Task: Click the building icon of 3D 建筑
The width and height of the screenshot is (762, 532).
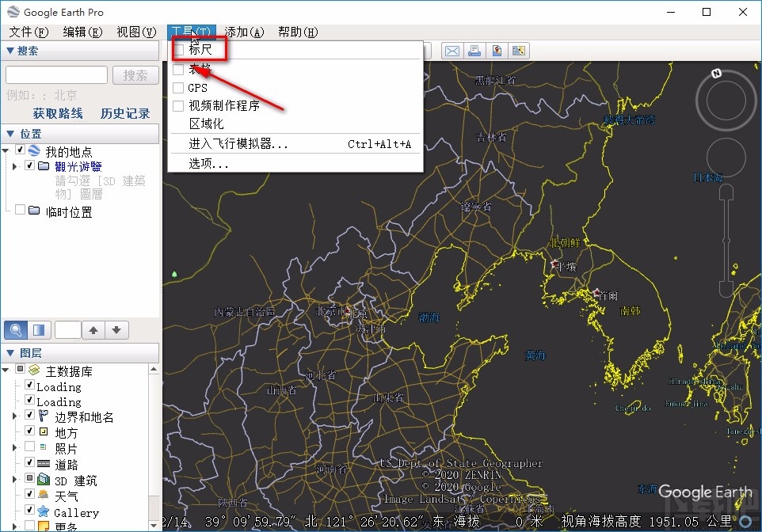Action: coord(44,480)
